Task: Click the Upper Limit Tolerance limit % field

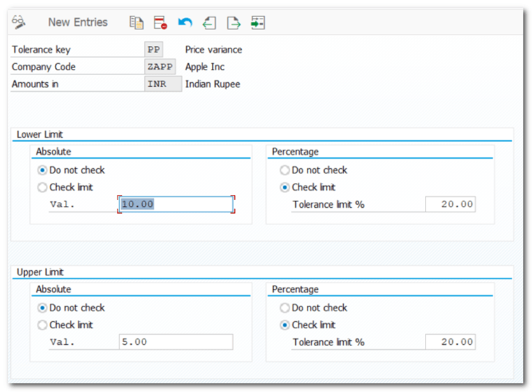Action: coord(450,342)
